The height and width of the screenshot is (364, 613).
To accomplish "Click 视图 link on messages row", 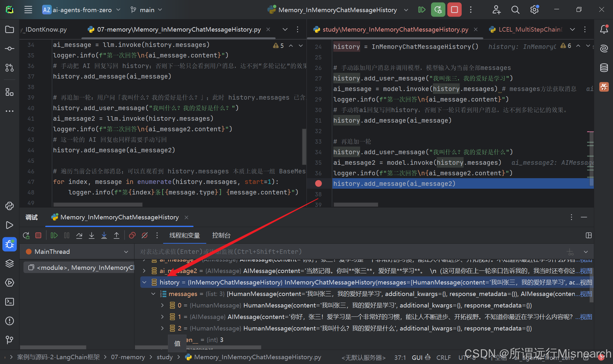I will 586,294.
